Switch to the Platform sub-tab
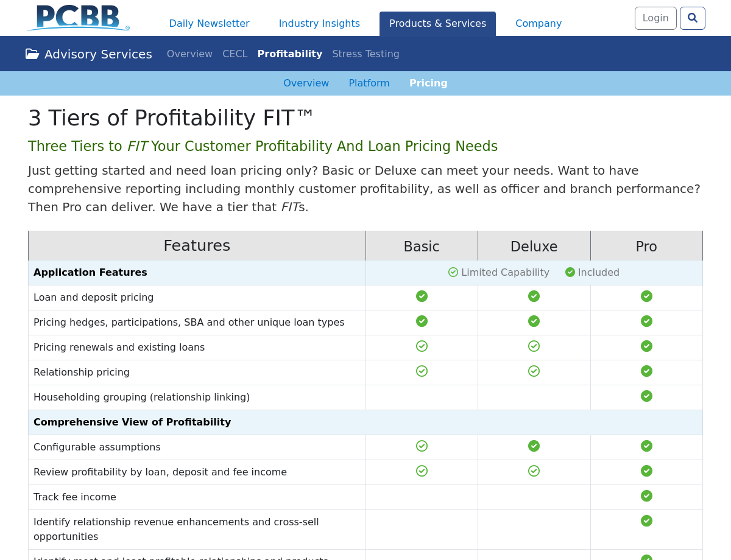The image size is (731, 560). (x=369, y=83)
